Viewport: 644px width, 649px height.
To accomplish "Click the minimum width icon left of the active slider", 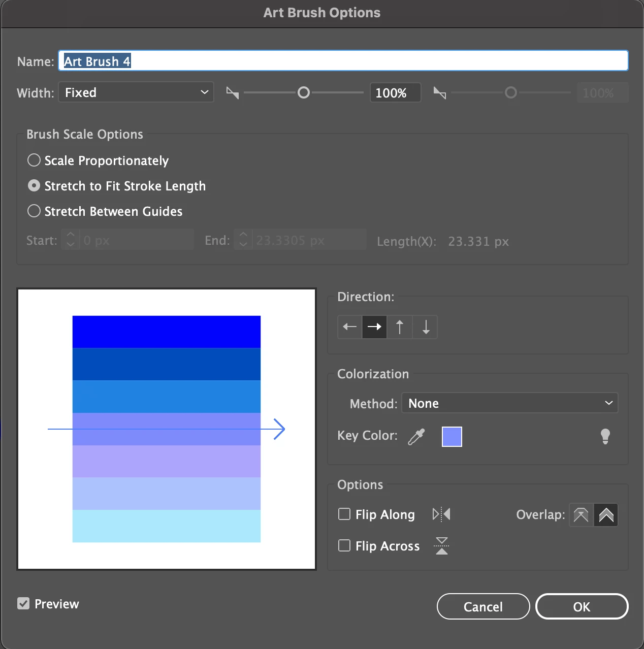I will point(233,93).
